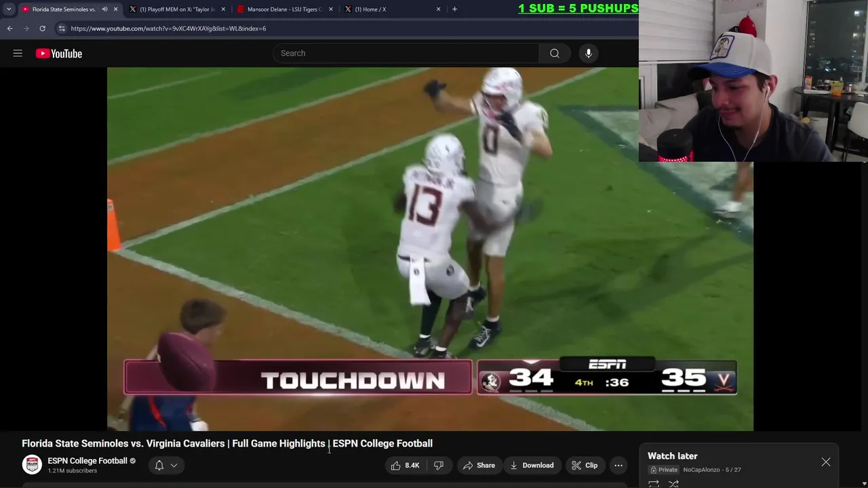The width and height of the screenshot is (868, 488).
Task: Go forward with the browser forward arrow
Action: point(26,28)
